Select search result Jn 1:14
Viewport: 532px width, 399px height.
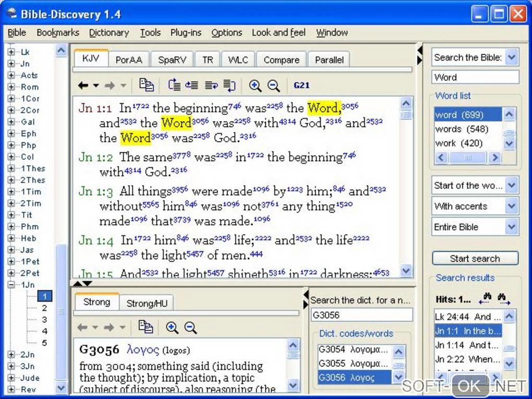point(467,345)
